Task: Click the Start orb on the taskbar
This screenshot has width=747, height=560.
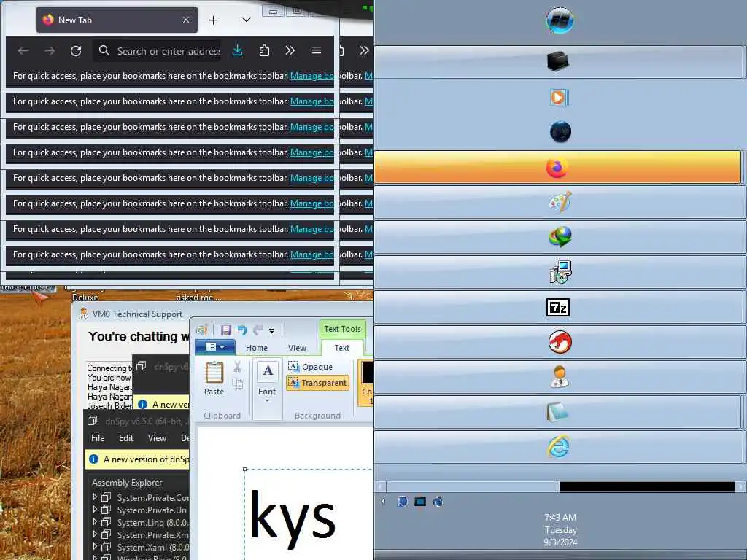Action: pyautogui.click(x=560, y=21)
